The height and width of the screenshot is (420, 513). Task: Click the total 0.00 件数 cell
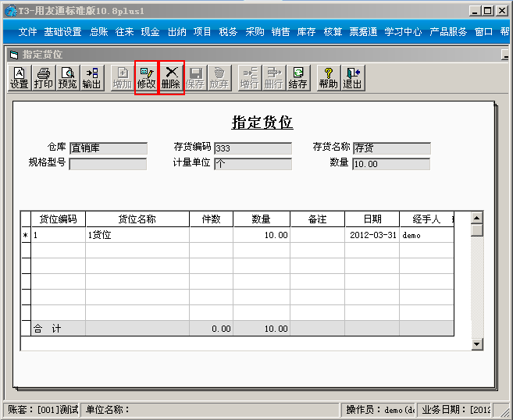click(x=212, y=329)
